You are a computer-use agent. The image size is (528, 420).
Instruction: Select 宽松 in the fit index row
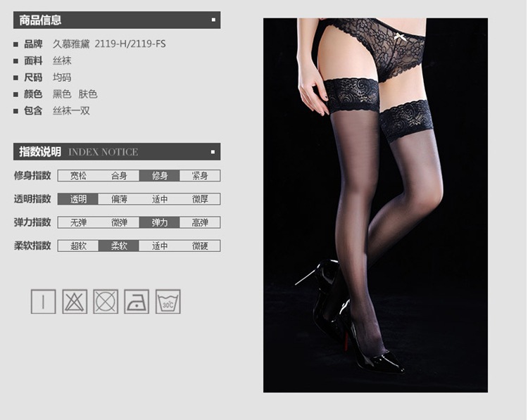click(x=78, y=176)
